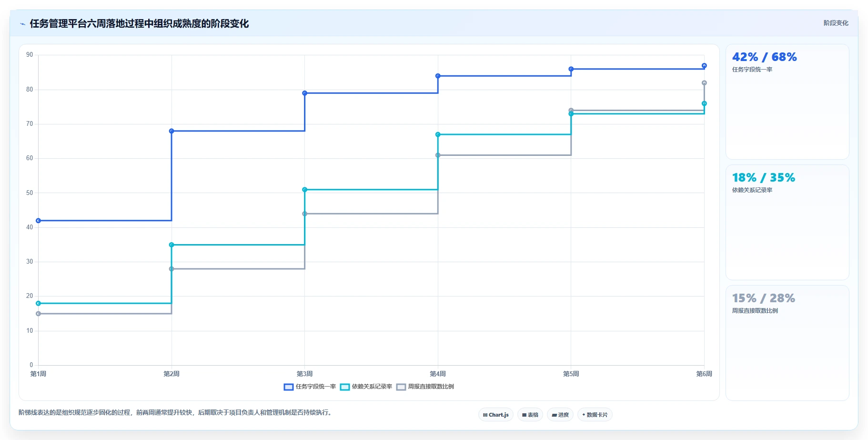The height and width of the screenshot is (440, 868).
Task: Click the 阶段变化 label in the header
Action: coord(836,23)
